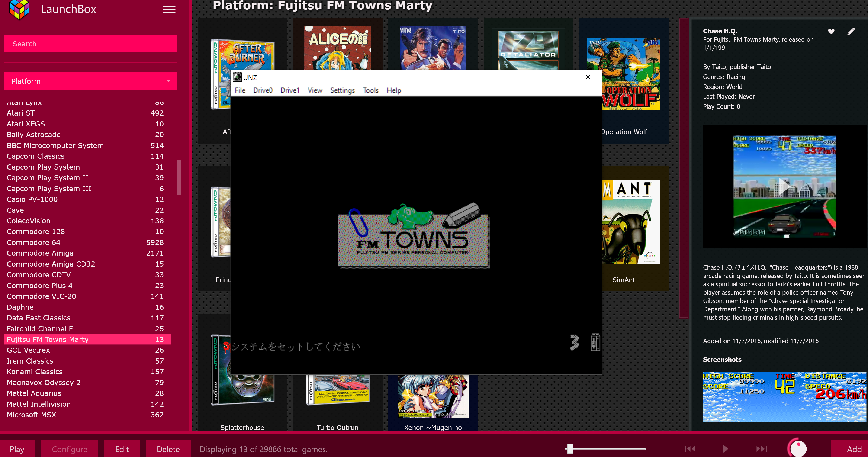Select Magnavox Odyssey 2 platform
Image resolution: width=868 pixels, height=457 pixels.
(87, 383)
